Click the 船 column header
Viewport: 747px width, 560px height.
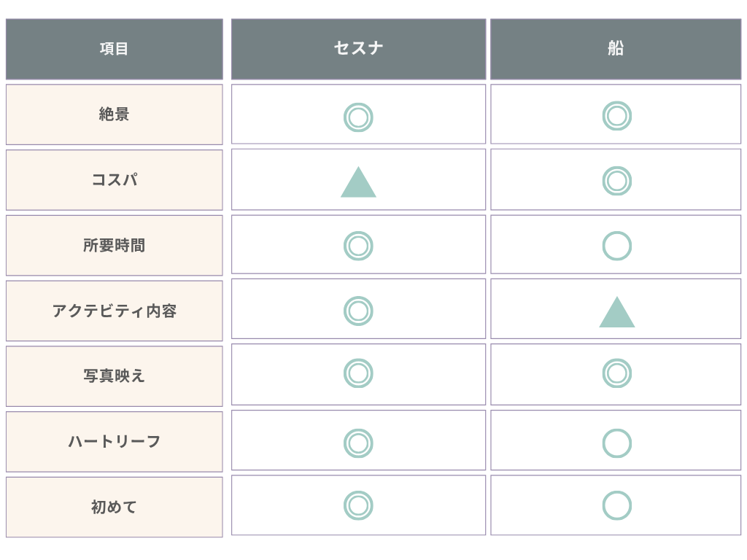point(616,49)
